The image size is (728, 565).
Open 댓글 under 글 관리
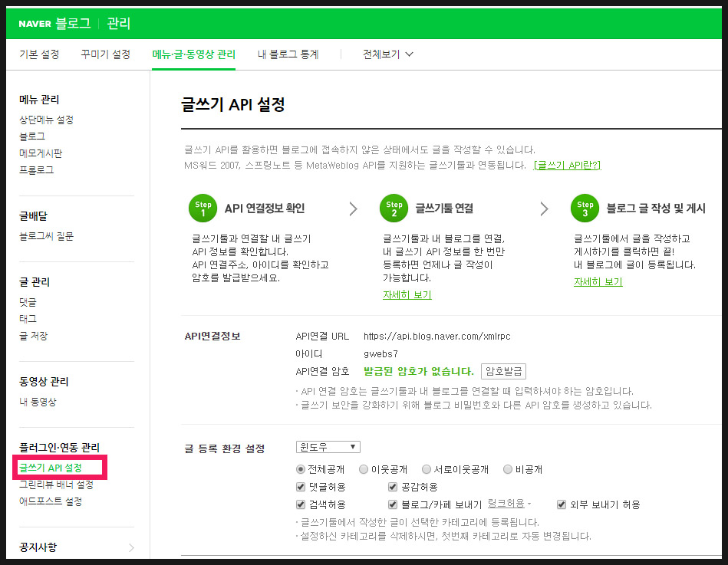pyautogui.click(x=28, y=302)
